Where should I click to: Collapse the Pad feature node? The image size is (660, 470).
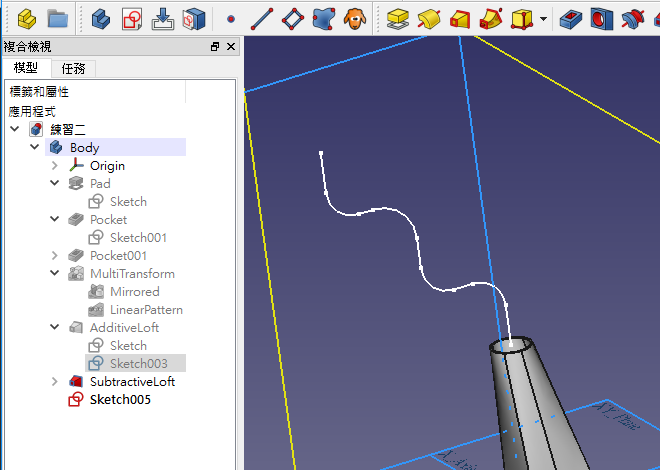click(x=55, y=183)
